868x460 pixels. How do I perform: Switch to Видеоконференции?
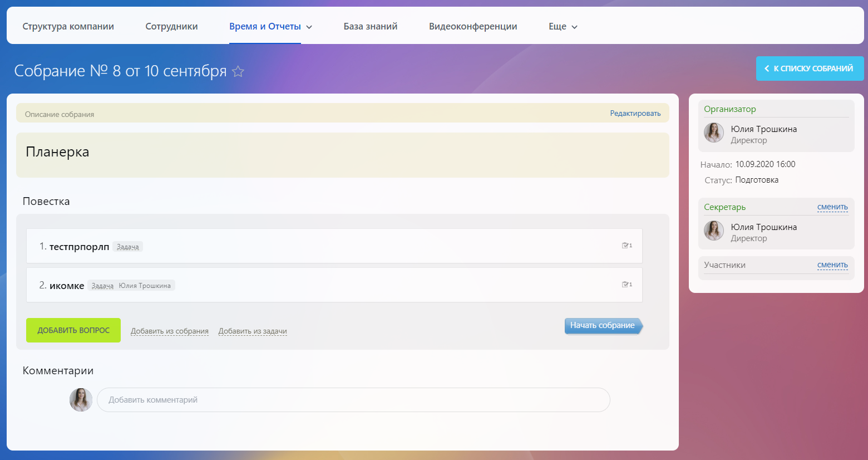(473, 27)
